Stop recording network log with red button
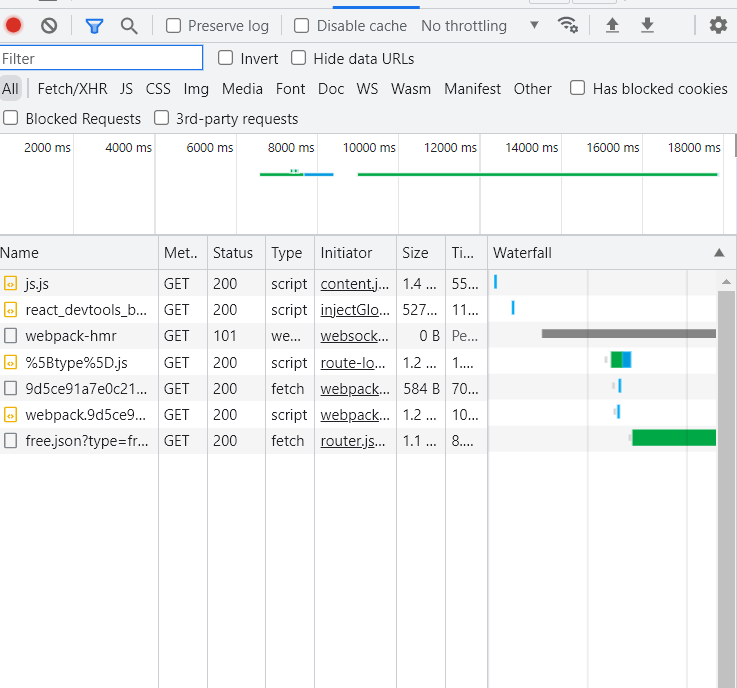The image size is (737, 688). [x=13, y=25]
